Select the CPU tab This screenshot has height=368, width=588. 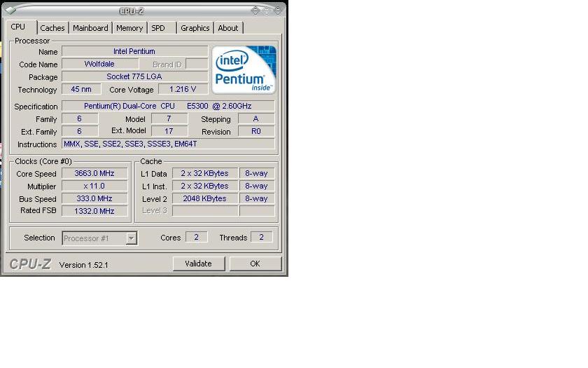[x=21, y=27]
